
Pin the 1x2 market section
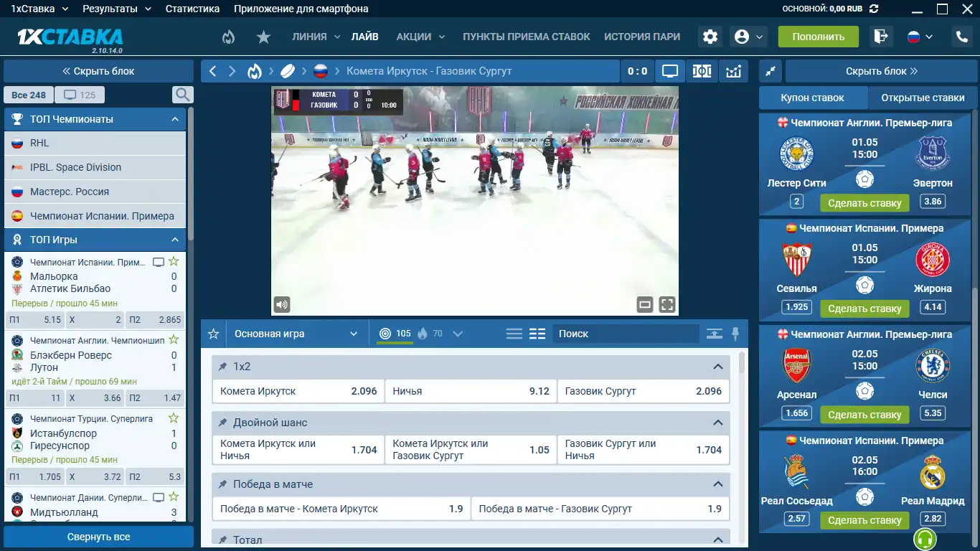[222, 367]
